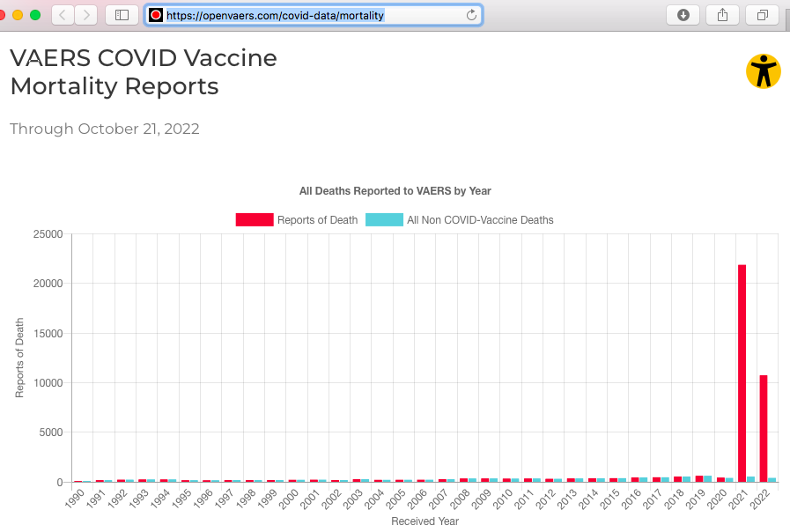Click the red 2019 death reports bar

(699, 479)
